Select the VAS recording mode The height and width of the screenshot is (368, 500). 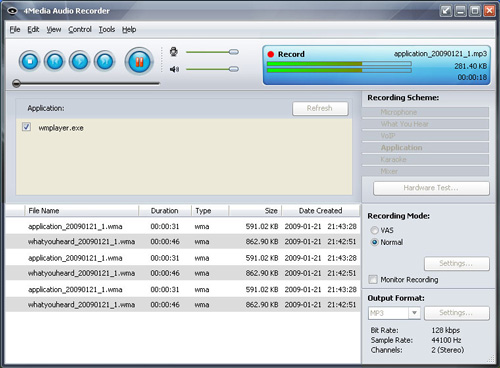(x=375, y=230)
